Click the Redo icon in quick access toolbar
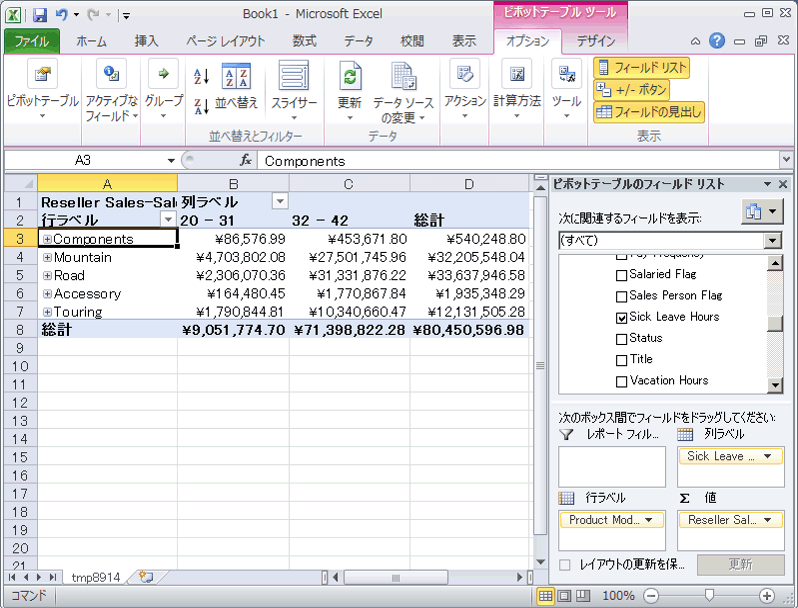This screenshot has width=798, height=608. [x=93, y=15]
